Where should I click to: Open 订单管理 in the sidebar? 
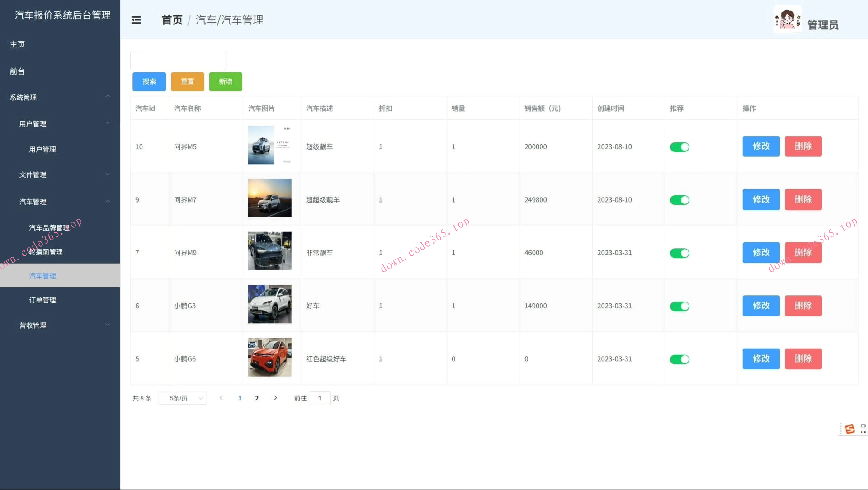(x=42, y=300)
